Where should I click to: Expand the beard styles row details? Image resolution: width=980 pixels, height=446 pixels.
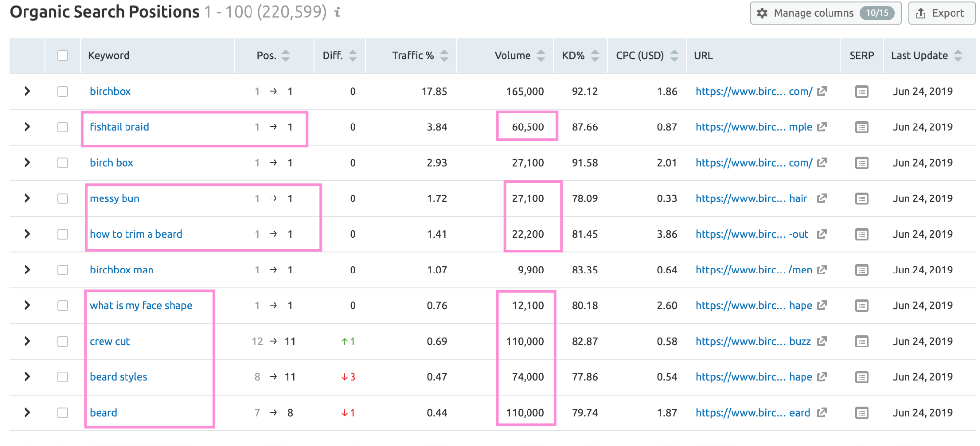click(x=27, y=377)
